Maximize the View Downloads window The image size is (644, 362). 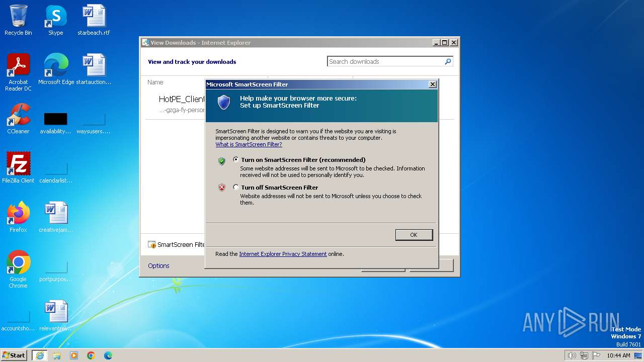[445, 43]
